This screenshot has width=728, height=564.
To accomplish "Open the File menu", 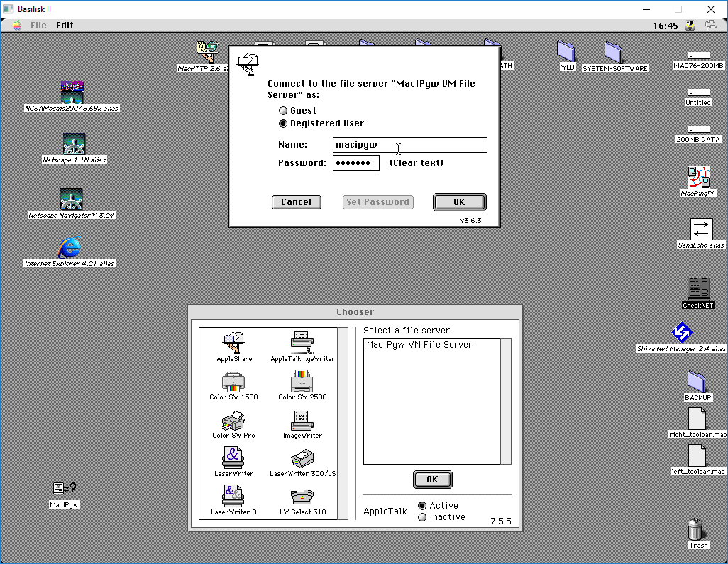I will coord(38,25).
